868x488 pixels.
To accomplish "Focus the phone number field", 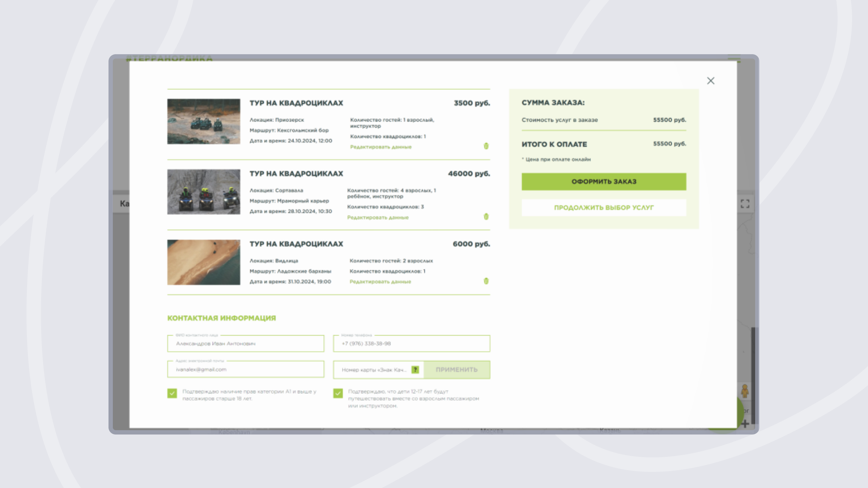I will pos(411,344).
